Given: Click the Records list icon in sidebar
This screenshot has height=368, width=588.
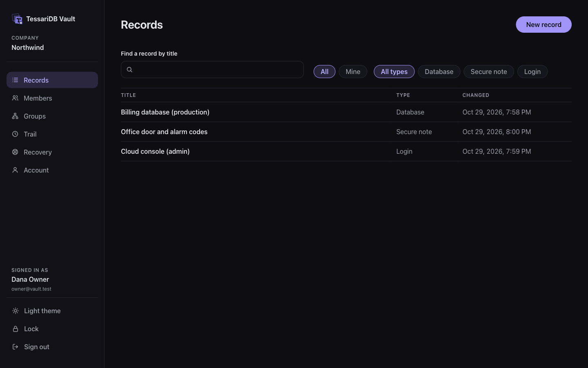Looking at the screenshot, I should 15,80.
